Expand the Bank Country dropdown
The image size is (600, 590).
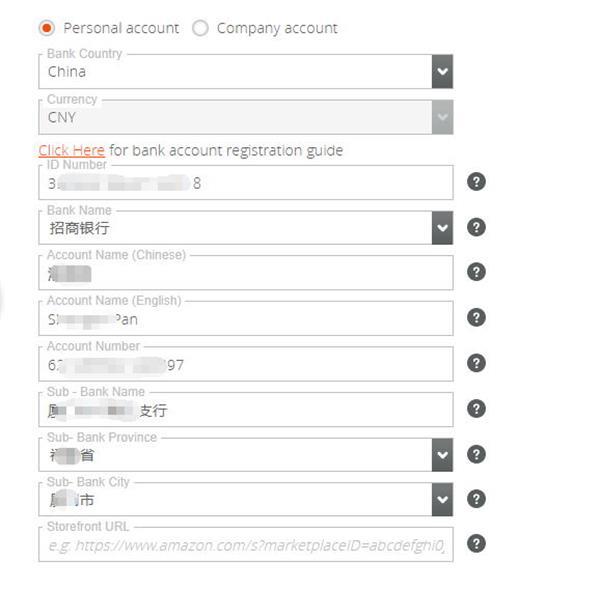[x=442, y=72]
